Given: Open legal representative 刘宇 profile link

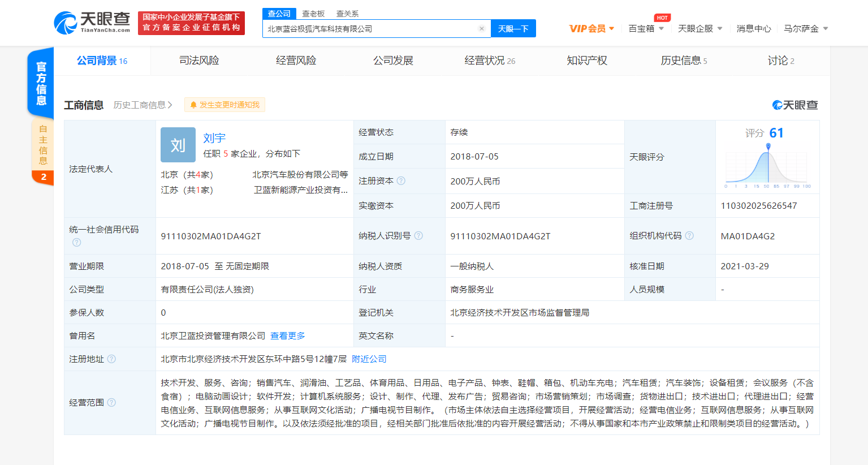Looking at the screenshot, I should pos(214,138).
